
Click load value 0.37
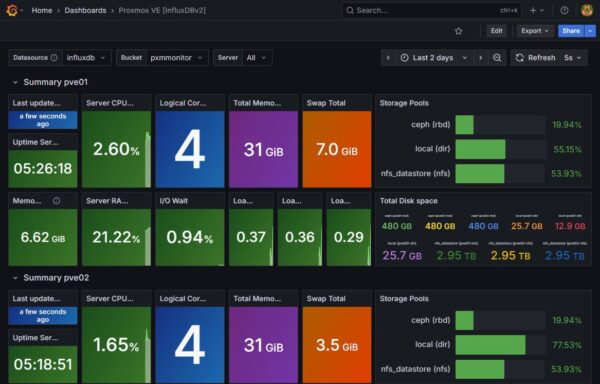[251, 237]
